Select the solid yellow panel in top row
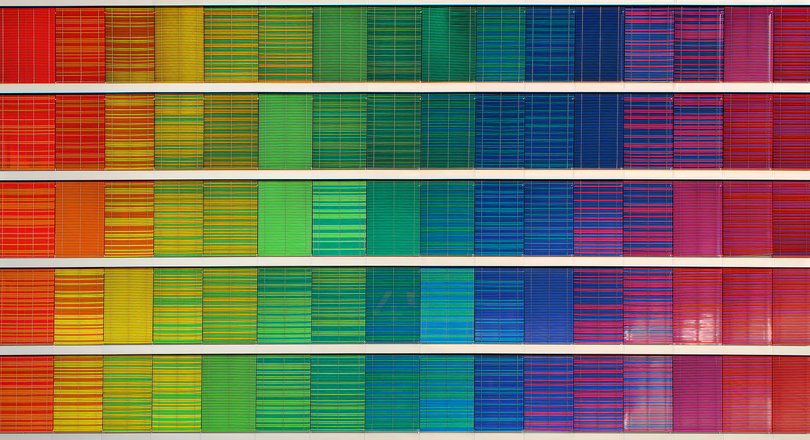This screenshot has width=810, height=440. 179,45
